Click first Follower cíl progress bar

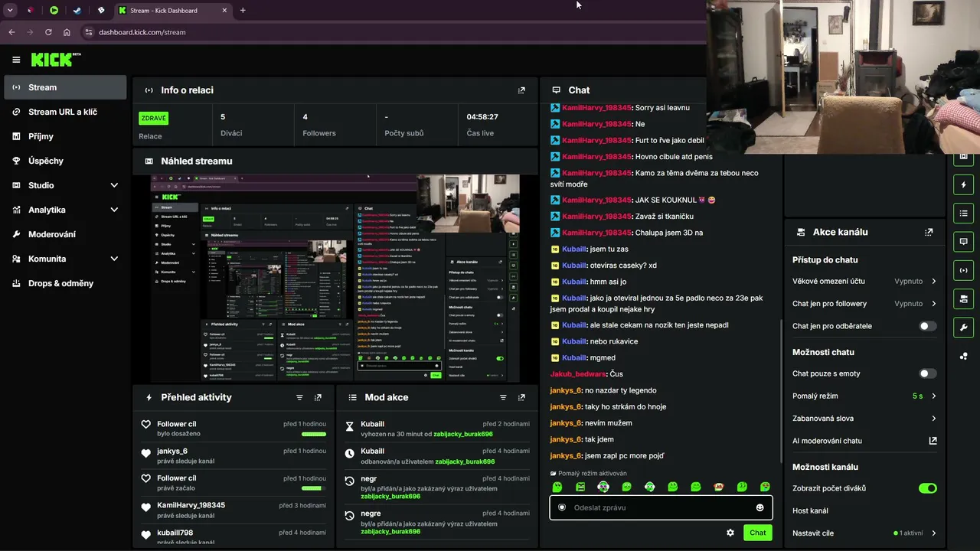pyautogui.click(x=314, y=434)
